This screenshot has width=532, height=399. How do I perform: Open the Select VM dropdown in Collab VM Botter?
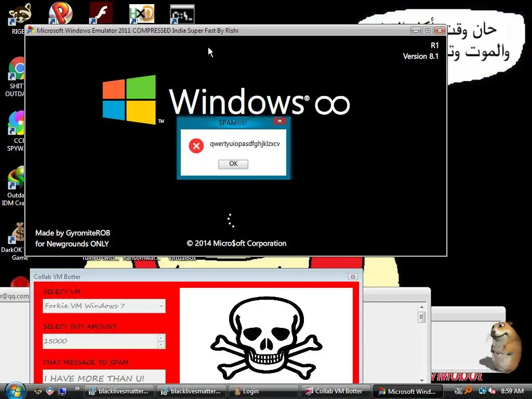coord(104,306)
